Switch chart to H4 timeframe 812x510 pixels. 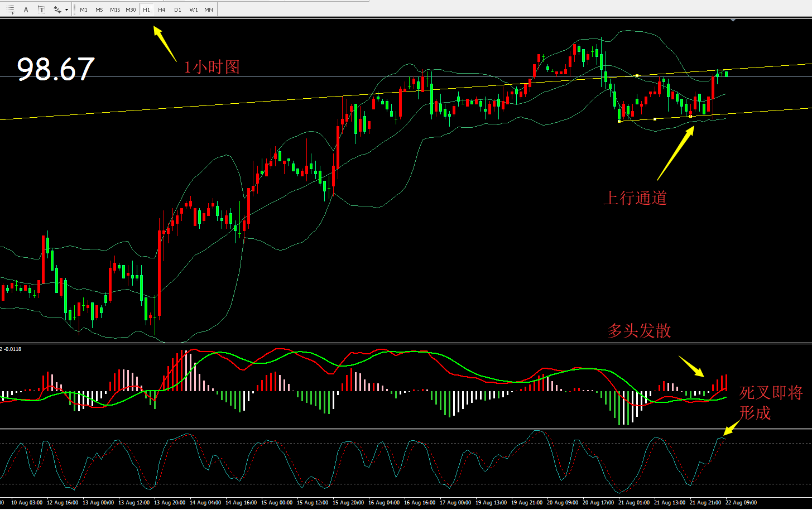[x=162, y=9]
